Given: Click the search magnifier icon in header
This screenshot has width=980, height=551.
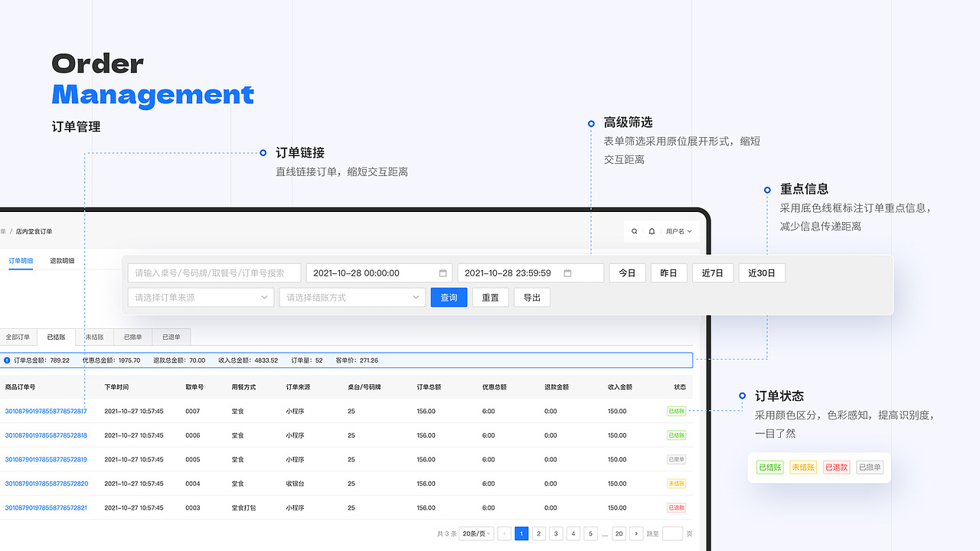Looking at the screenshot, I should point(634,231).
